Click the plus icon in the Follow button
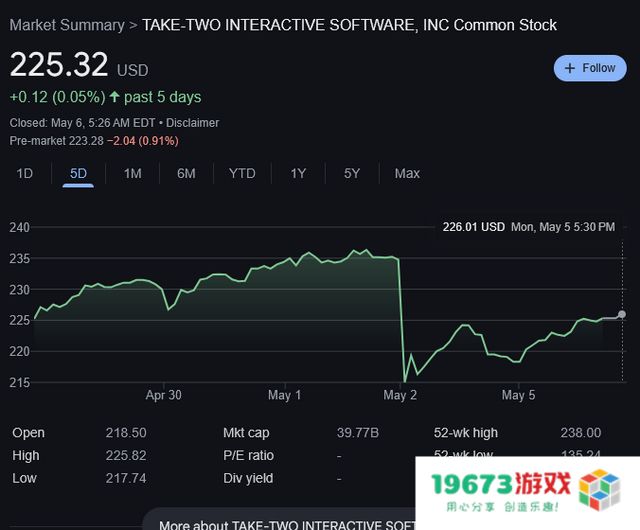The width and height of the screenshot is (640, 530). 569,68
